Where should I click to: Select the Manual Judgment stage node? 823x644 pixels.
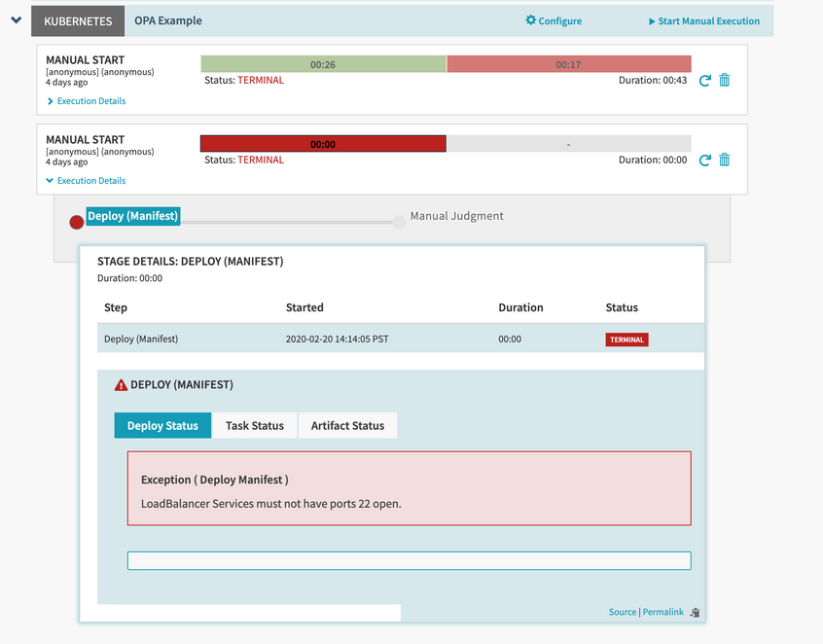tap(399, 222)
